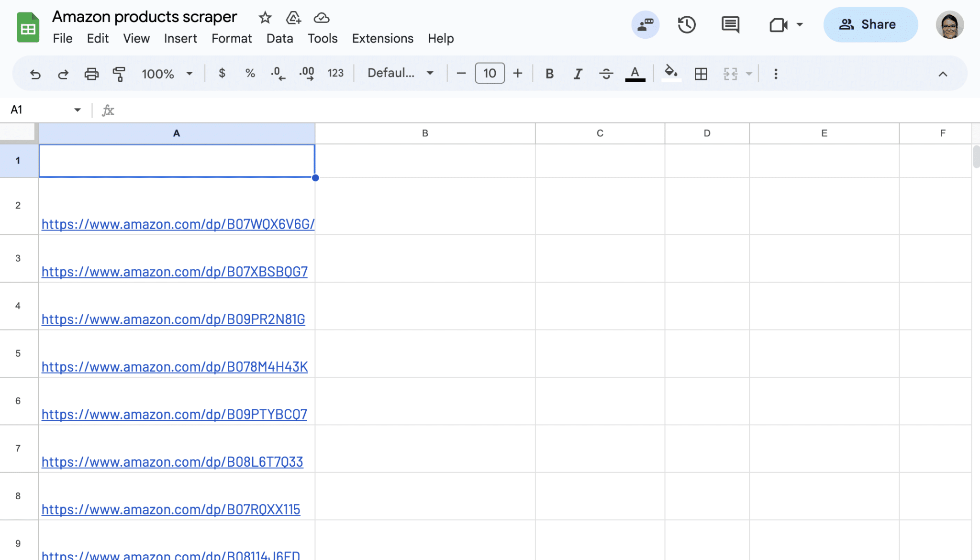Open the fill color paint bucket
The height and width of the screenshot is (560, 980).
[x=671, y=74]
